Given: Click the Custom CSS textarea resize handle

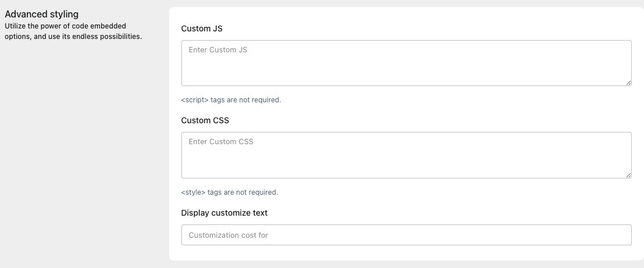Looking at the screenshot, I should tap(628, 175).
